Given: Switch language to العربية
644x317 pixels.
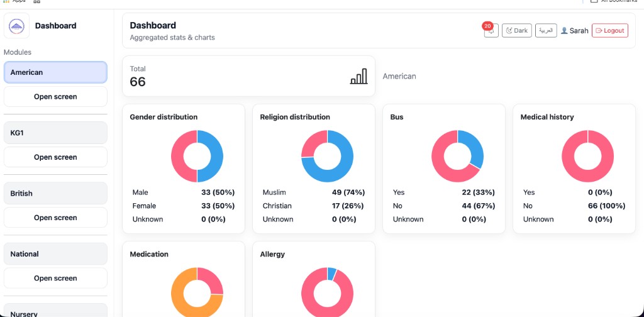Looking at the screenshot, I should [x=546, y=30].
